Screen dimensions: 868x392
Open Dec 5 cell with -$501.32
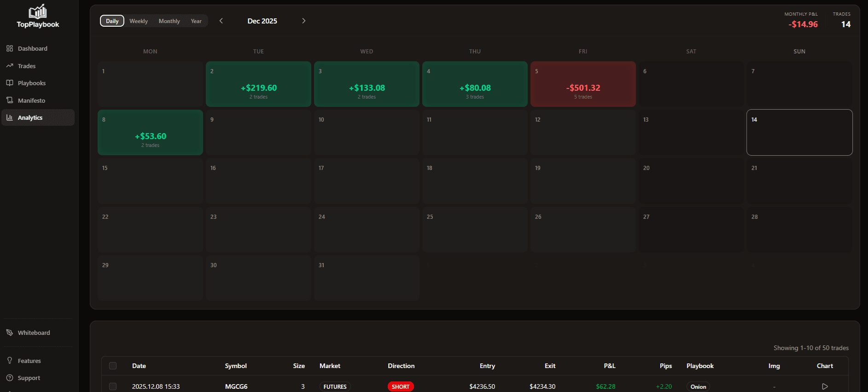click(583, 84)
